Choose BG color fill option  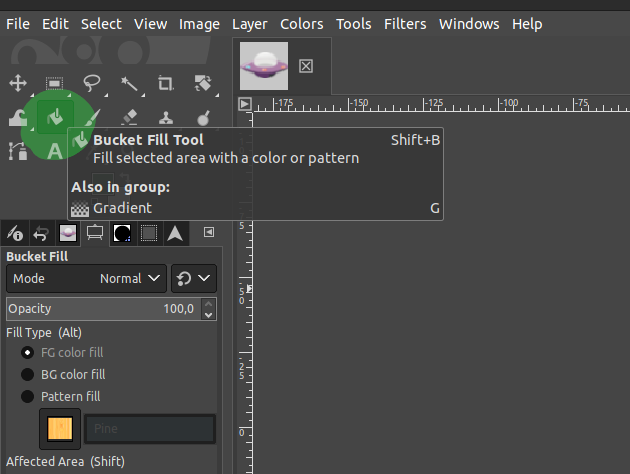coord(63,374)
